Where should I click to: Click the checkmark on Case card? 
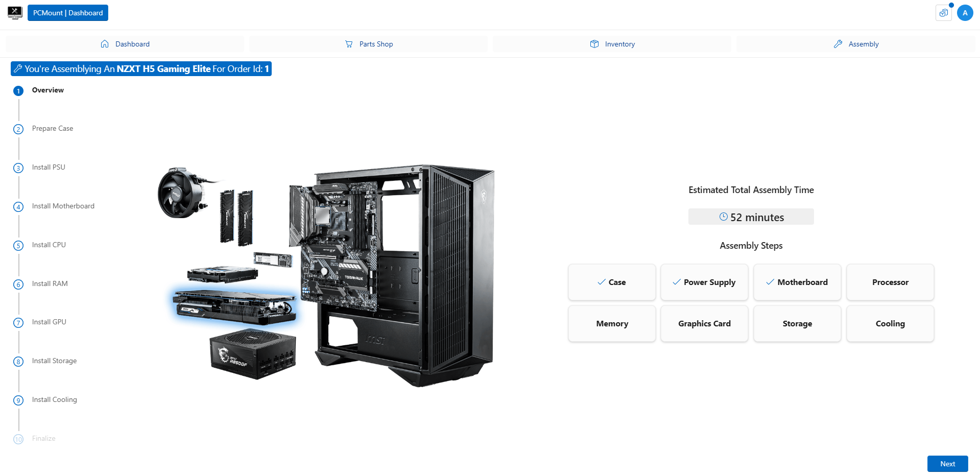point(602,282)
